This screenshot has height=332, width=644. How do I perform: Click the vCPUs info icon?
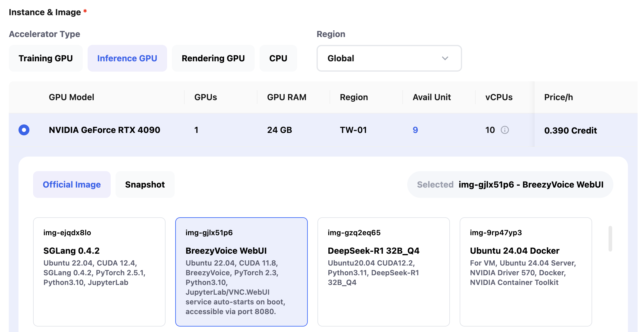pos(505,130)
